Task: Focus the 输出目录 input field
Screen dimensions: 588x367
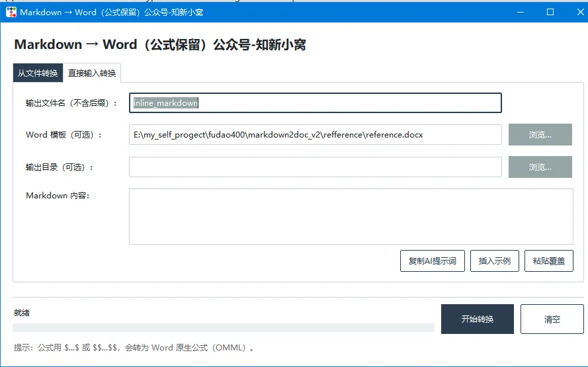Action: point(315,167)
